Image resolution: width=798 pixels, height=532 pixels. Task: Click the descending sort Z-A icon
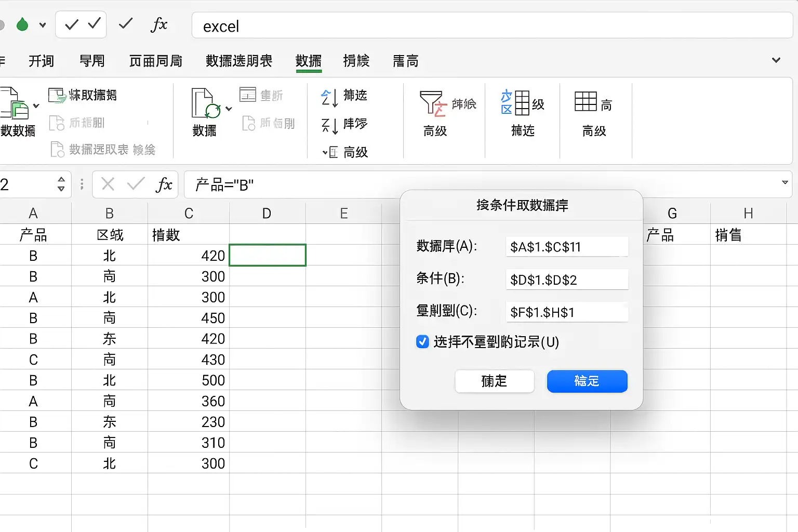[329, 125]
